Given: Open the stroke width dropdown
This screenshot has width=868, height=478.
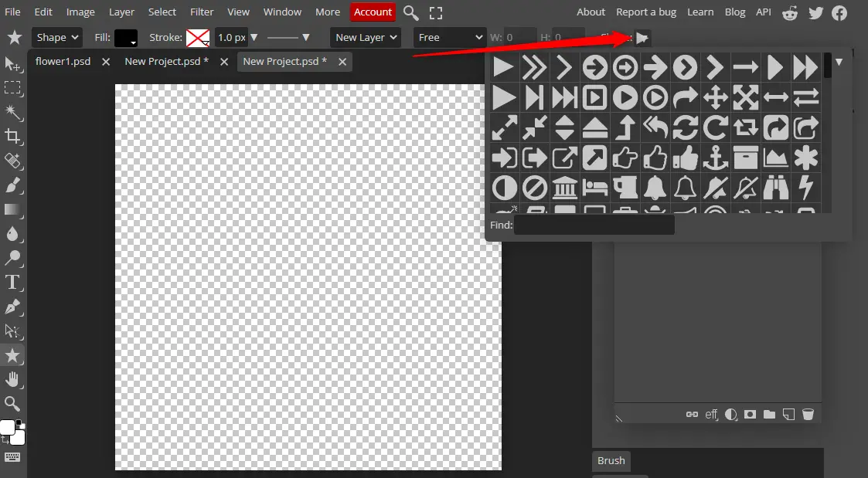Looking at the screenshot, I should point(254,37).
